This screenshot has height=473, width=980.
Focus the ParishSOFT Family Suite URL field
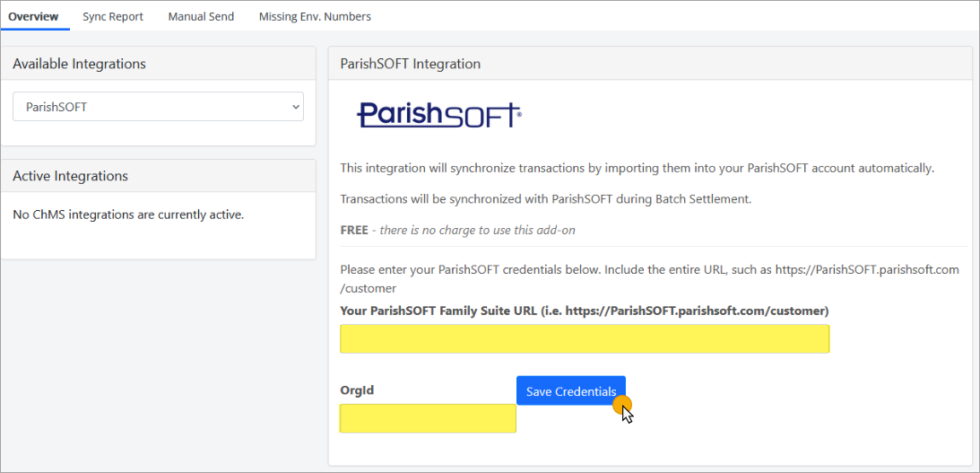coord(585,339)
